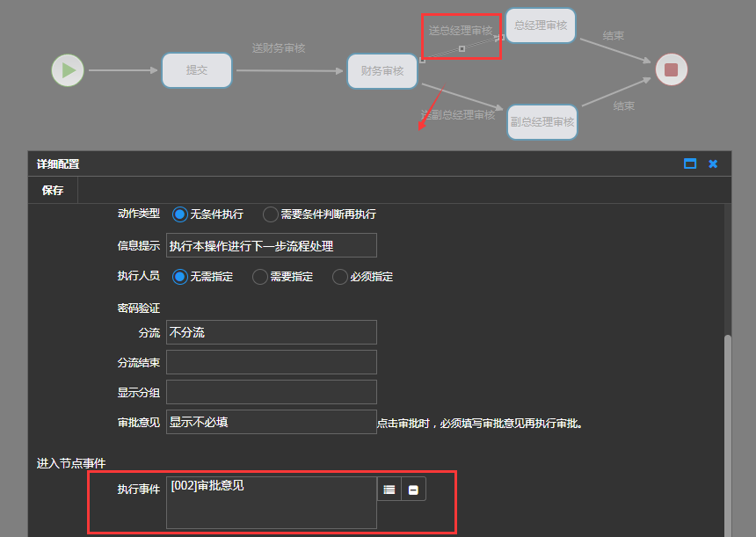Select the 总经理审核 workflow node

point(541,25)
